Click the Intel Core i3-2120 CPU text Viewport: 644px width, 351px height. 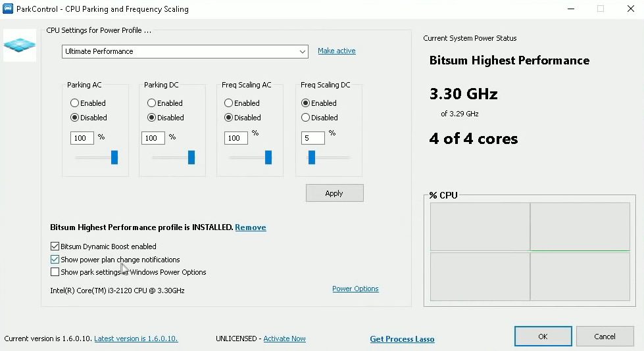coord(117,291)
